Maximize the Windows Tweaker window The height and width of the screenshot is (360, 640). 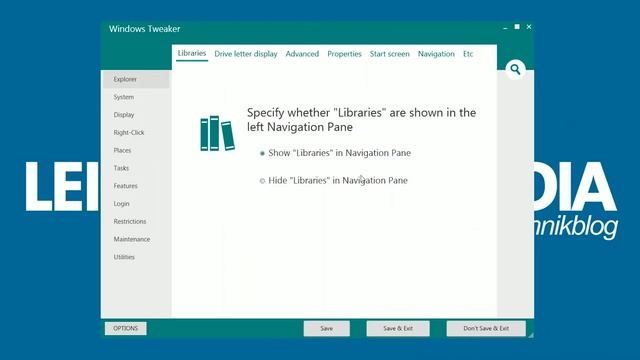click(x=517, y=27)
